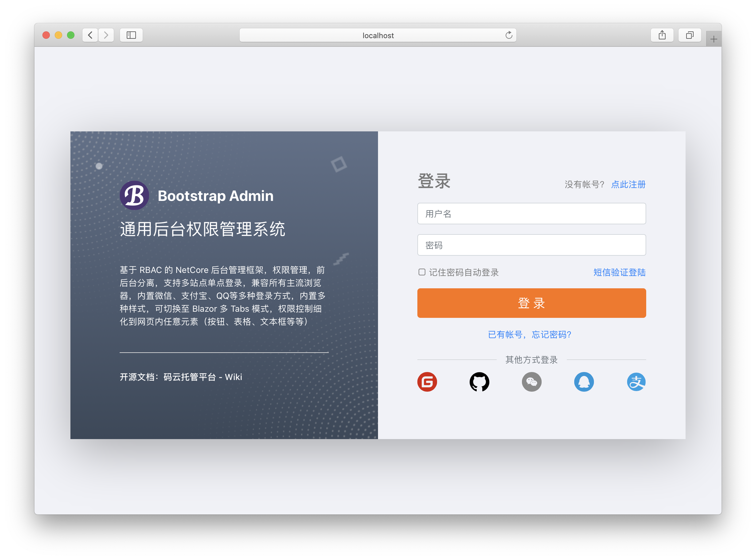Go forward with the browser forward arrow

tap(106, 35)
